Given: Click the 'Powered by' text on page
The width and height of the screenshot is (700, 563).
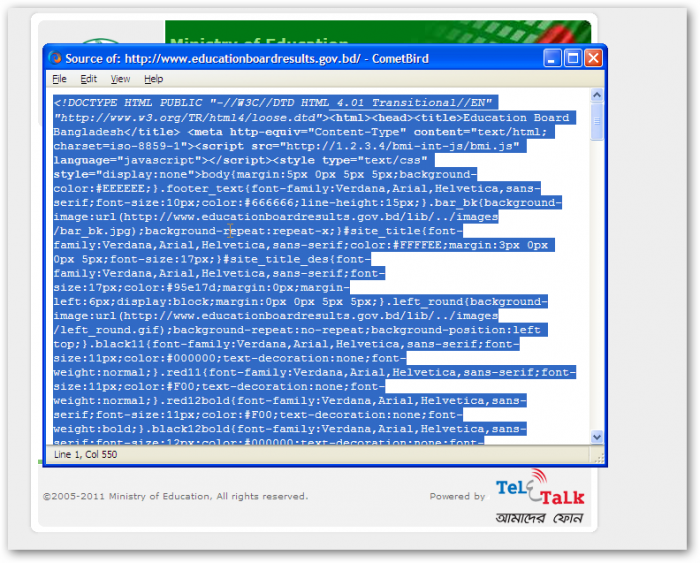Looking at the screenshot, I should pos(458,496).
